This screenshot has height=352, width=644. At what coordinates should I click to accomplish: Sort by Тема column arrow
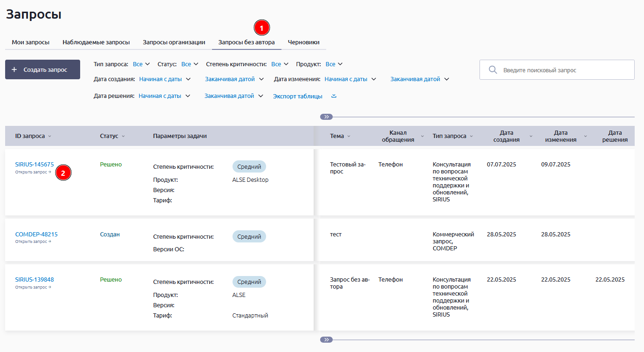(x=349, y=136)
